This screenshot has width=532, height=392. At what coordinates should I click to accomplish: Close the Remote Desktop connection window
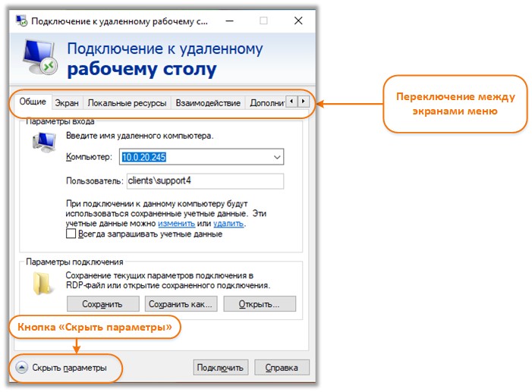(298, 20)
